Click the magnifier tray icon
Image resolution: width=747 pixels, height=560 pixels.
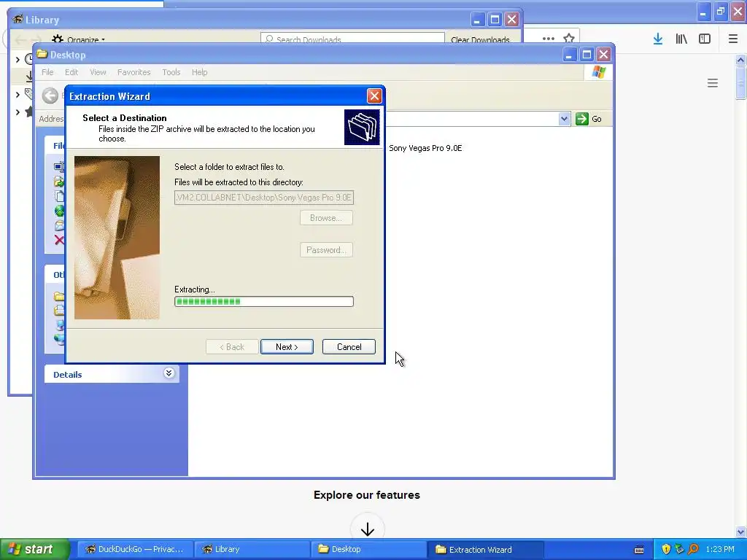tap(693, 549)
